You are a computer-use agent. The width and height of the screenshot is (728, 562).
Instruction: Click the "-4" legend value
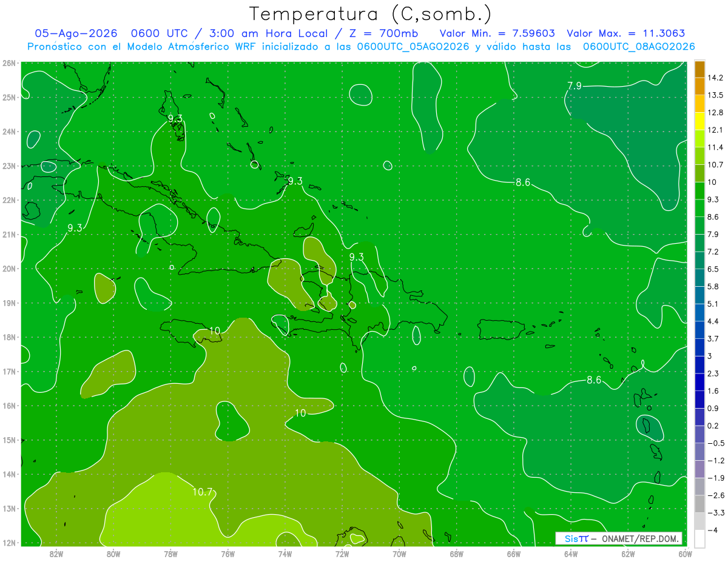(x=712, y=530)
